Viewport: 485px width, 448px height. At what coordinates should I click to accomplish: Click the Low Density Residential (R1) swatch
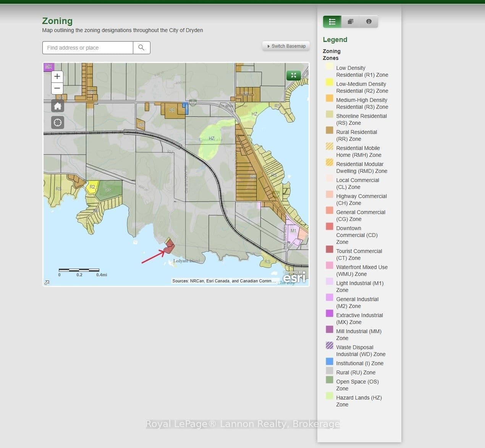[330, 66]
